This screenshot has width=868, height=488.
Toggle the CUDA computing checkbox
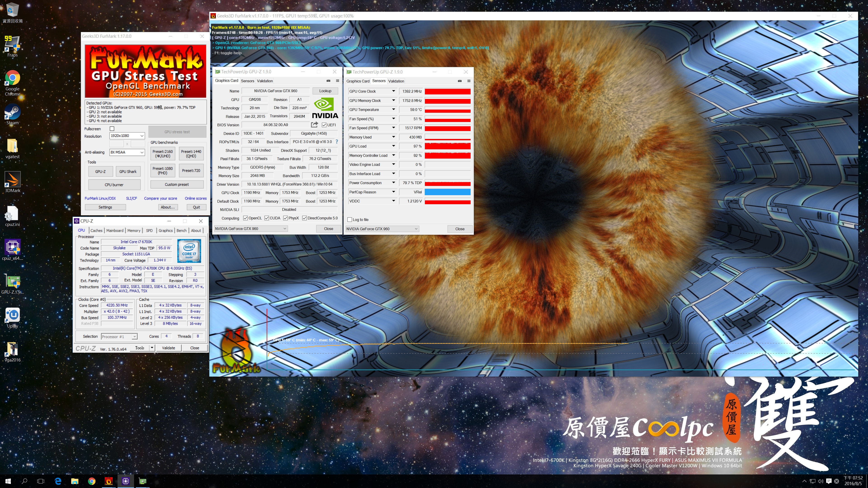[x=267, y=218]
